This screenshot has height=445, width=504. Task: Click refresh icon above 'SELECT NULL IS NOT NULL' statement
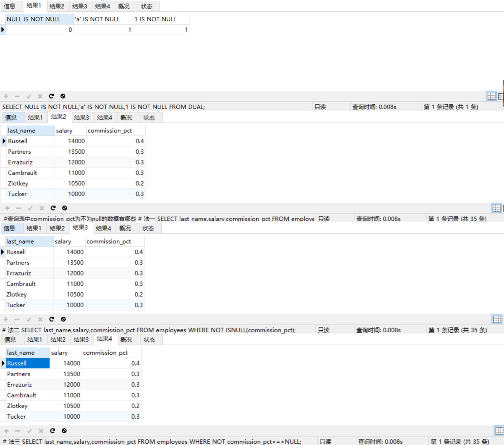click(51, 96)
